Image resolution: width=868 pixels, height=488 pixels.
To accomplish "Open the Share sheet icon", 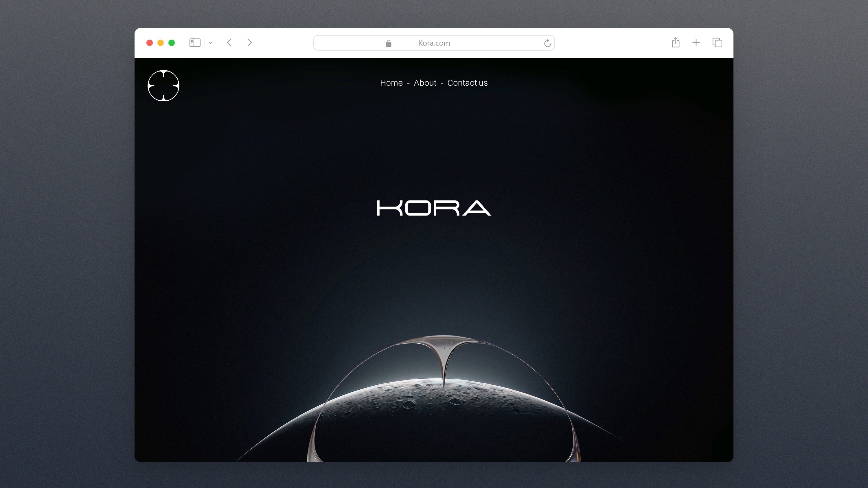I will [675, 43].
